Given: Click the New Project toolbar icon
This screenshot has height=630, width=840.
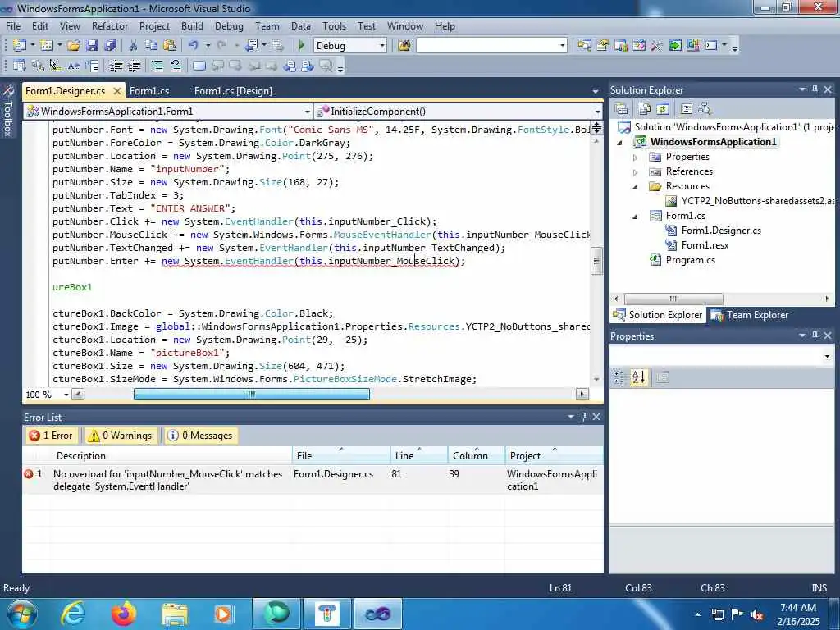Looking at the screenshot, I should click(x=20, y=46).
